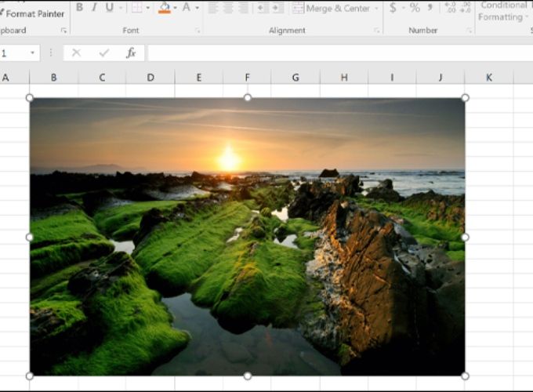Click the Format Painter button

pyautogui.click(x=32, y=13)
